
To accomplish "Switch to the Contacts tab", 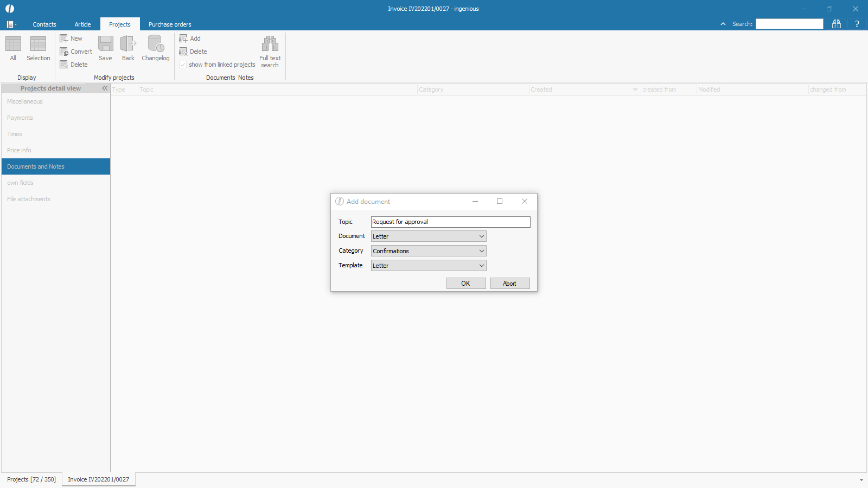I will [44, 24].
